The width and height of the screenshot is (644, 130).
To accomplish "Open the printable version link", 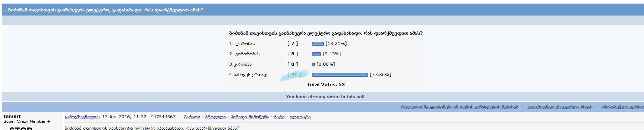I will 623,107.
